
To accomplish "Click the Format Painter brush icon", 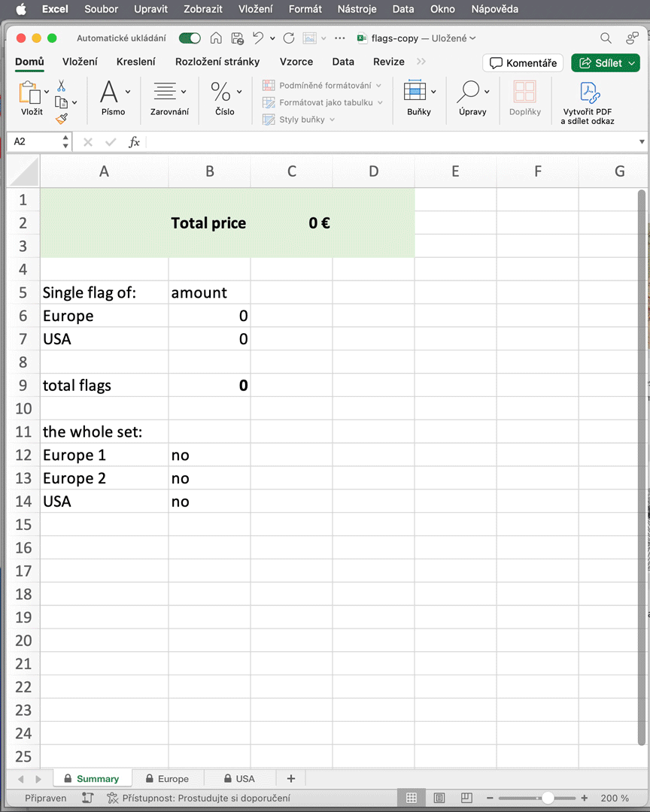I will point(61,118).
